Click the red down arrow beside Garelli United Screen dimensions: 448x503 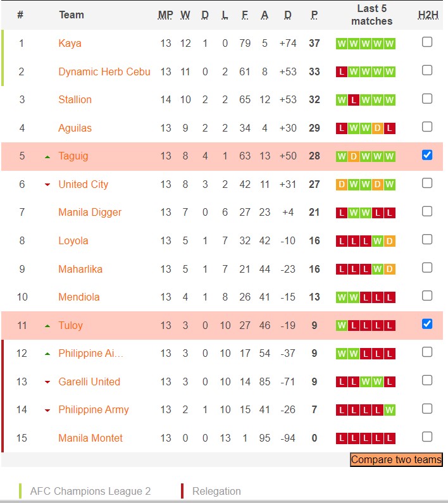47,382
